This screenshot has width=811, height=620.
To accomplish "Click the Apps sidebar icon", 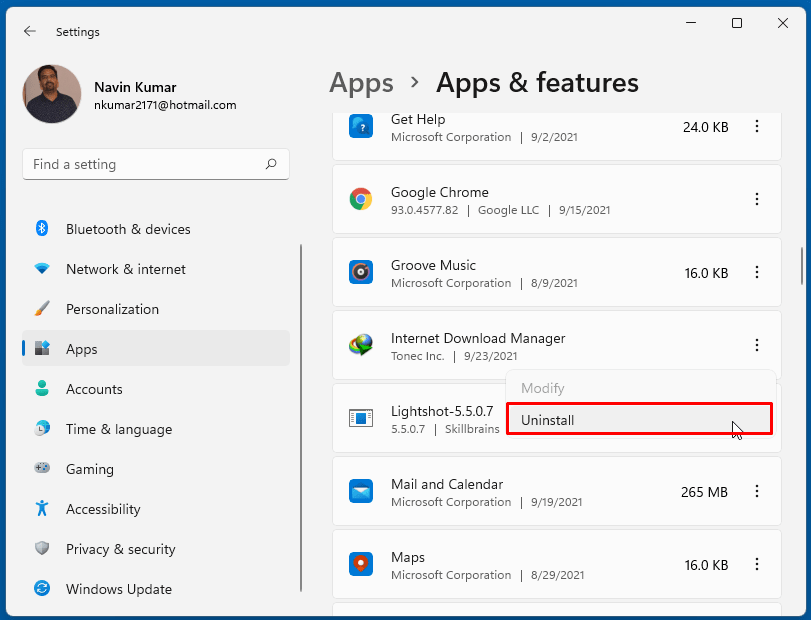I will [42, 348].
